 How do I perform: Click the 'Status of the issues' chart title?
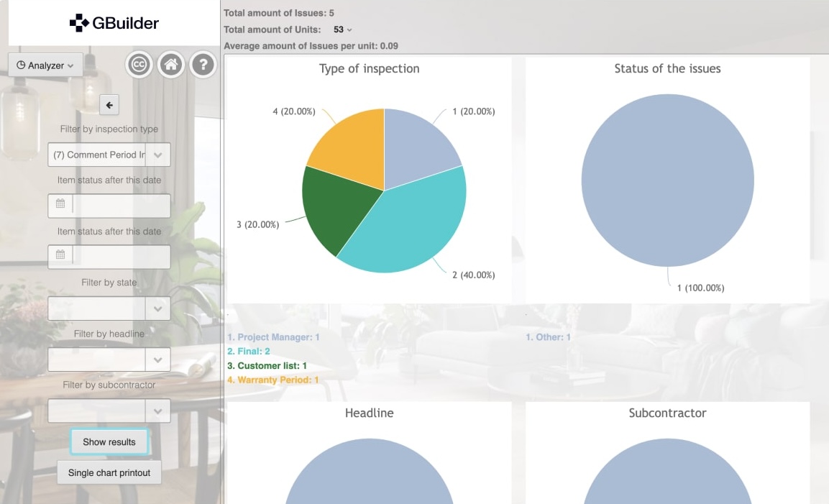[667, 69]
